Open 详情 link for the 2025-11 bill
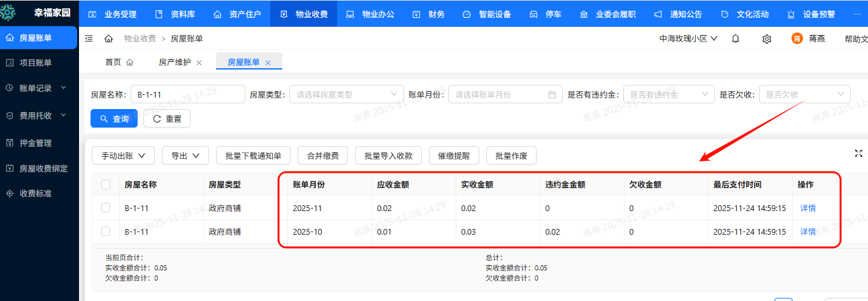 click(807, 208)
